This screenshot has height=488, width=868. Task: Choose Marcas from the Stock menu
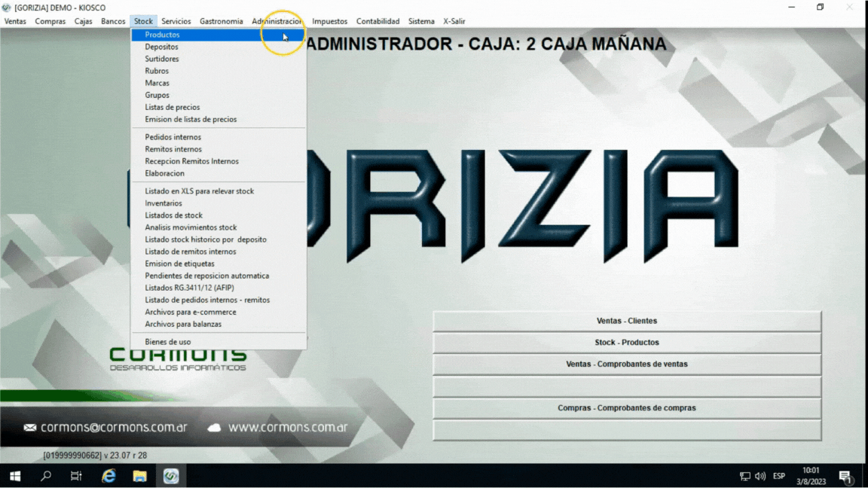click(218, 83)
